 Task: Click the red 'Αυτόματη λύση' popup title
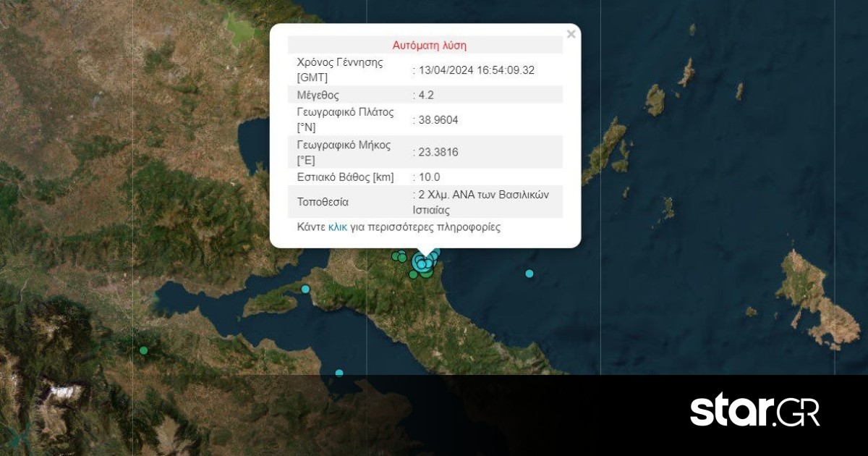tap(429, 45)
